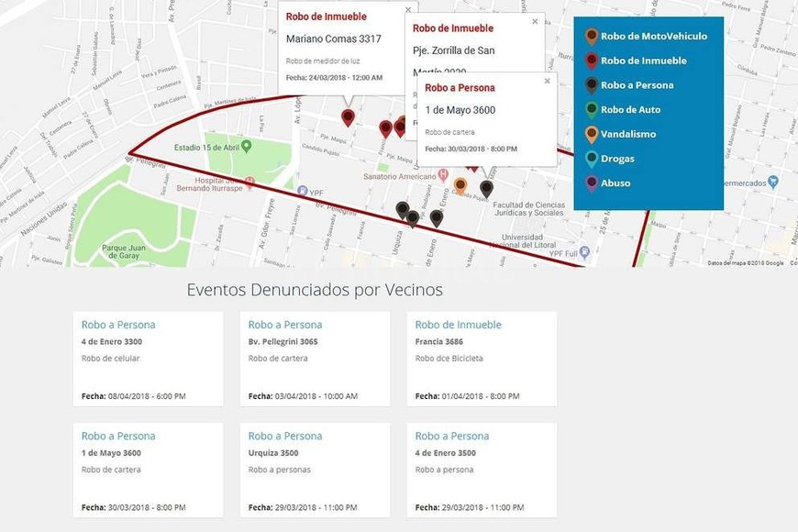The height and width of the screenshot is (532, 798).
Task: Select the Robo de Auto legend pin
Action: pos(592,110)
